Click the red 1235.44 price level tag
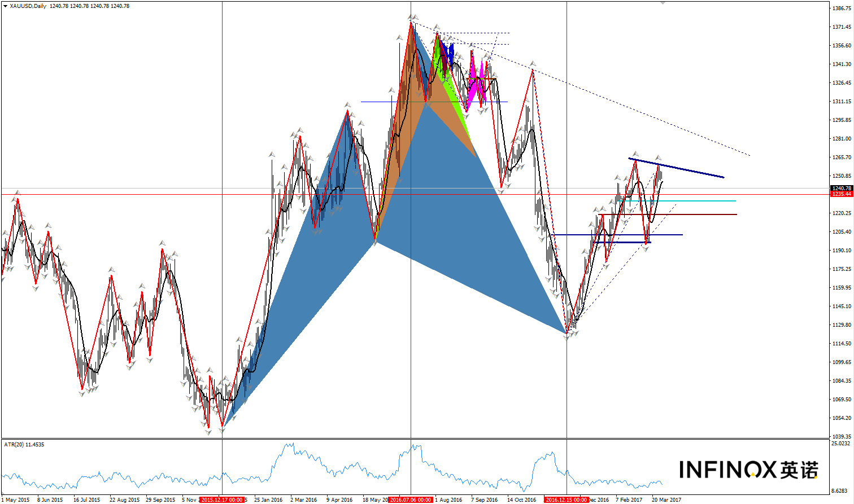 click(842, 194)
